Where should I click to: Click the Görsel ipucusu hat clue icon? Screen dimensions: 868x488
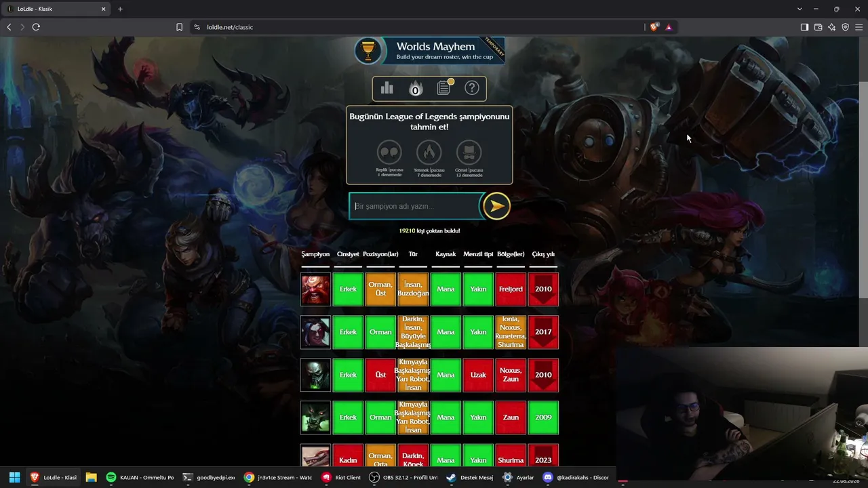pyautogui.click(x=469, y=152)
